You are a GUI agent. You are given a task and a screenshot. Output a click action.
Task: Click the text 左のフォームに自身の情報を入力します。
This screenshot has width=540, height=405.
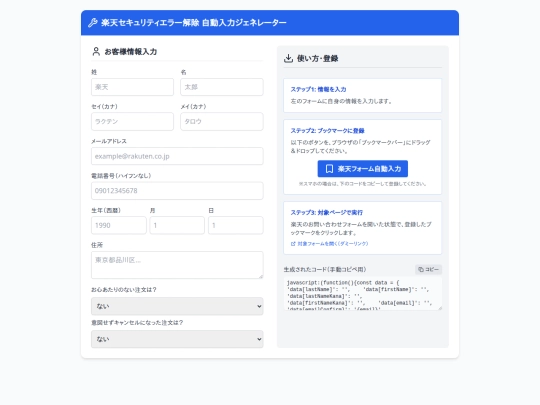[x=341, y=101]
